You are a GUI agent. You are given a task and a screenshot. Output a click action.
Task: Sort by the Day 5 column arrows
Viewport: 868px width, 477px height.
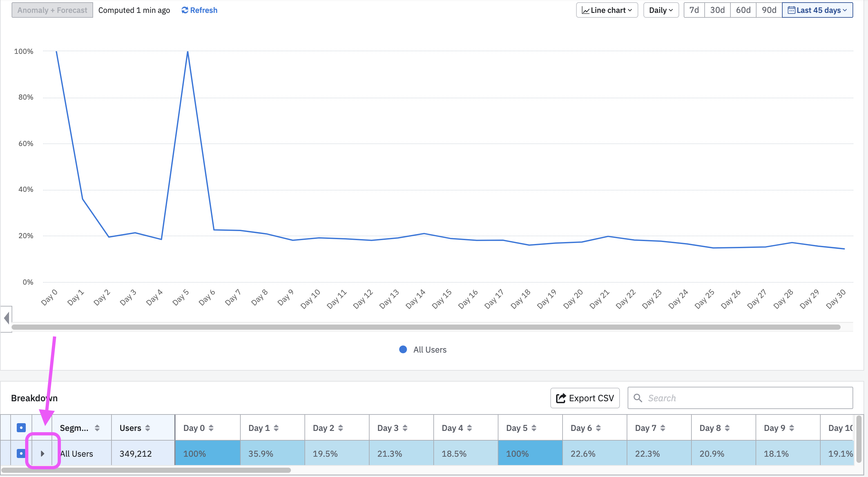pyautogui.click(x=534, y=428)
